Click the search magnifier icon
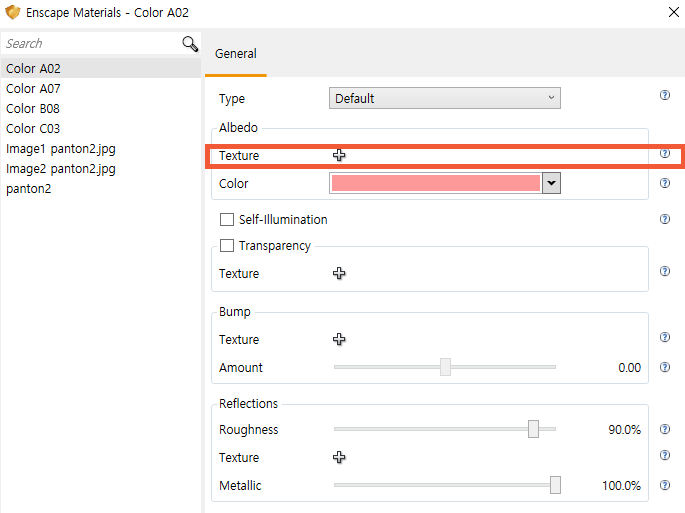The width and height of the screenshot is (685, 513). 190,44
